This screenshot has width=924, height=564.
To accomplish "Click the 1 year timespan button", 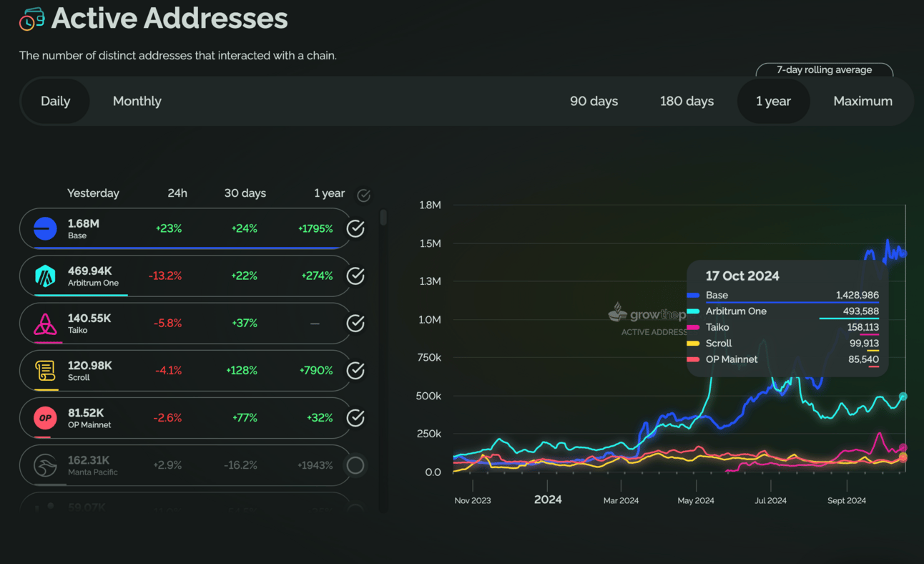I will (x=773, y=102).
